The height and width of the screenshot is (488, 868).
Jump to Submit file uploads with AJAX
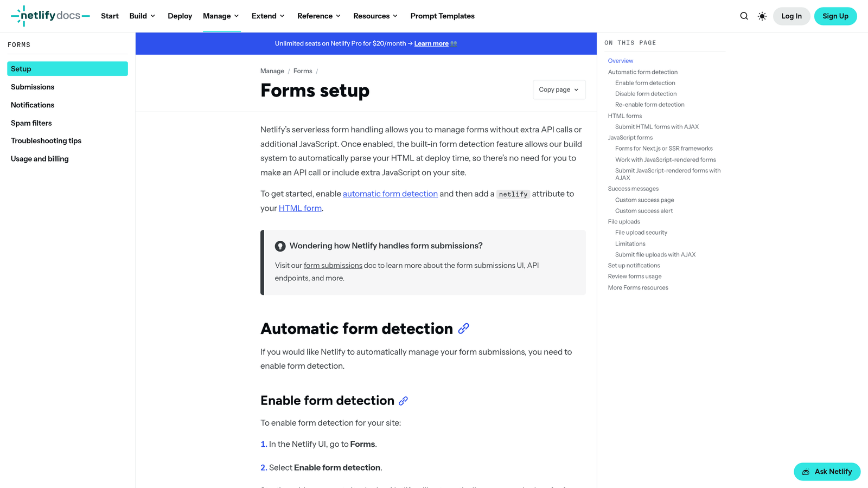pyautogui.click(x=655, y=255)
